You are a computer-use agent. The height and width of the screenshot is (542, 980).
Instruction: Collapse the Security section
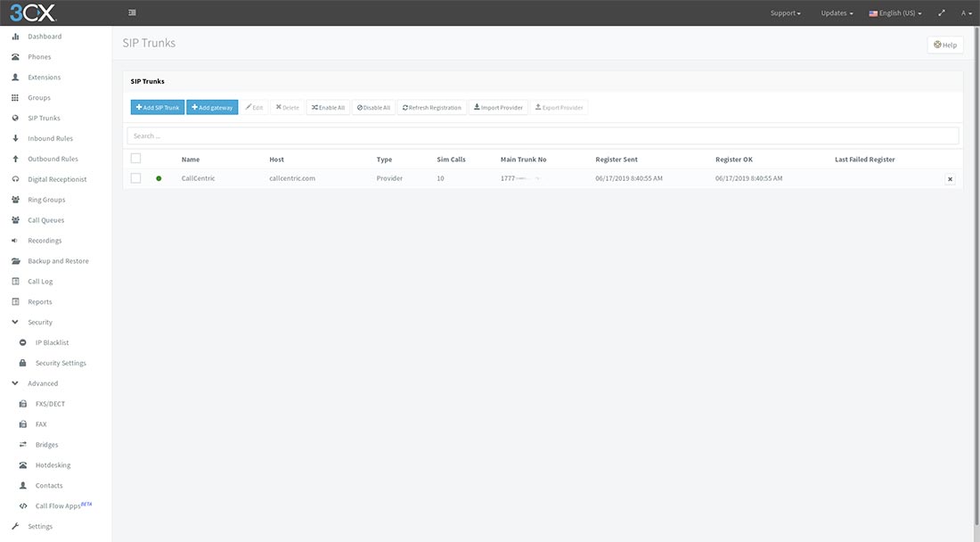pos(38,321)
